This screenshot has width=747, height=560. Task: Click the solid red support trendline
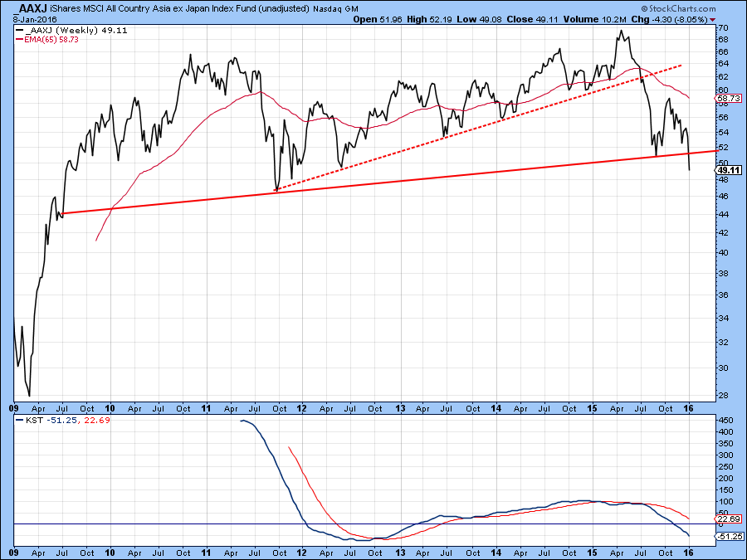coord(391,182)
